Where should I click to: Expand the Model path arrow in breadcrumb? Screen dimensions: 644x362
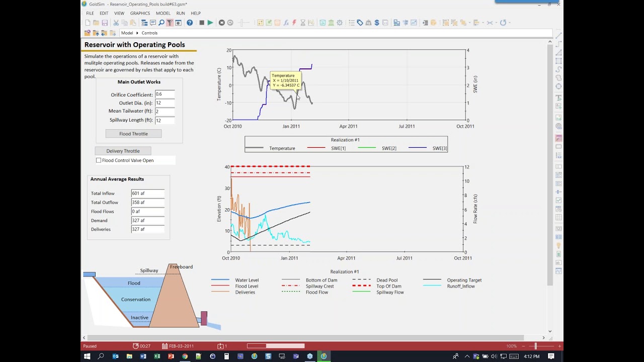coord(137,33)
